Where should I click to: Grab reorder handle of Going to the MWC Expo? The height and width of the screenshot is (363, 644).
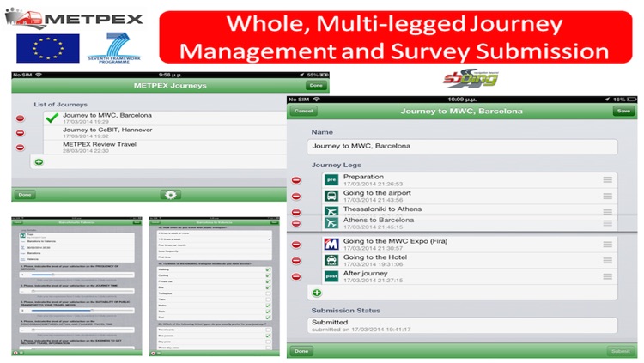point(608,245)
